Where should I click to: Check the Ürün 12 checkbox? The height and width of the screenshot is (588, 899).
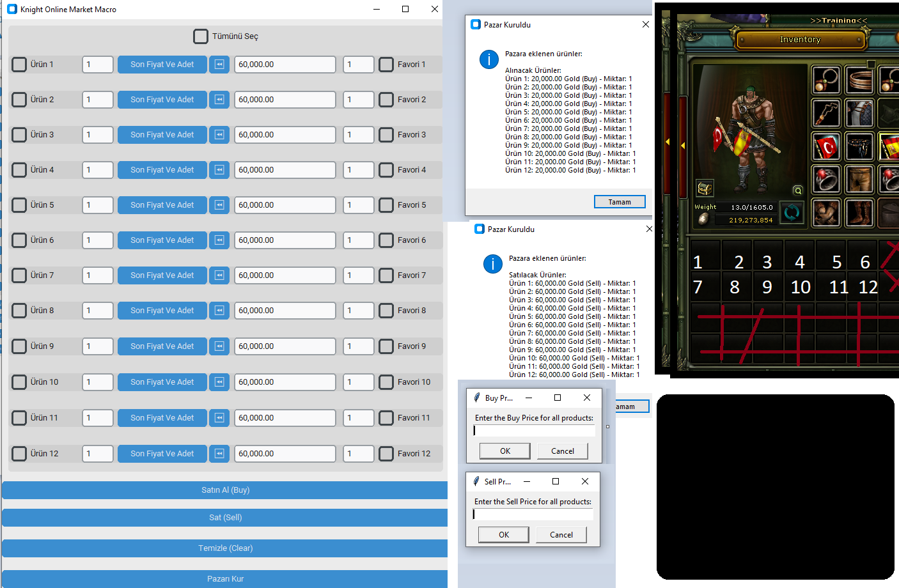pyautogui.click(x=19, y=454)
